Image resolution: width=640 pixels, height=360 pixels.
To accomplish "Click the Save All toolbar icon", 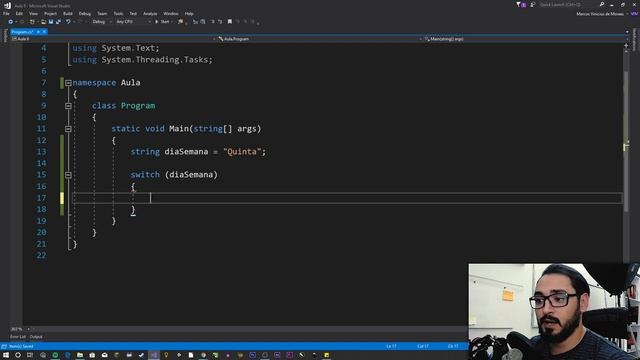I will coord(58,22).
